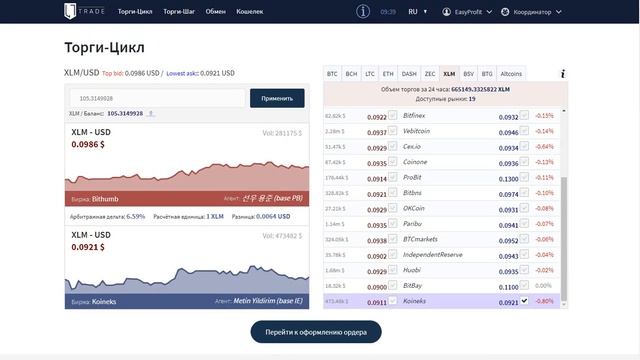Click Перейти к оформлению ордера button
This screenshot has height=360, width=640.
click(x=316, y=332)
